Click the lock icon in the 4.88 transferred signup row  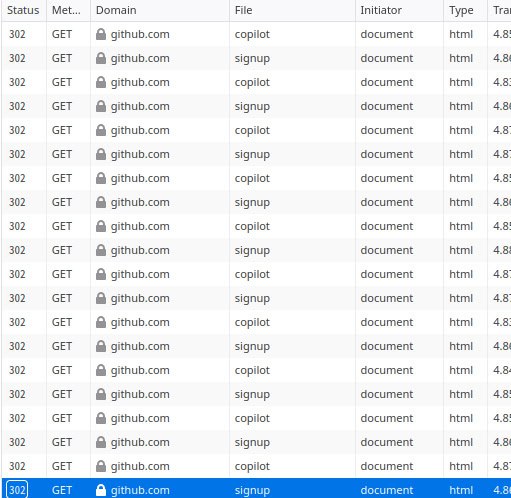point(101,250)
